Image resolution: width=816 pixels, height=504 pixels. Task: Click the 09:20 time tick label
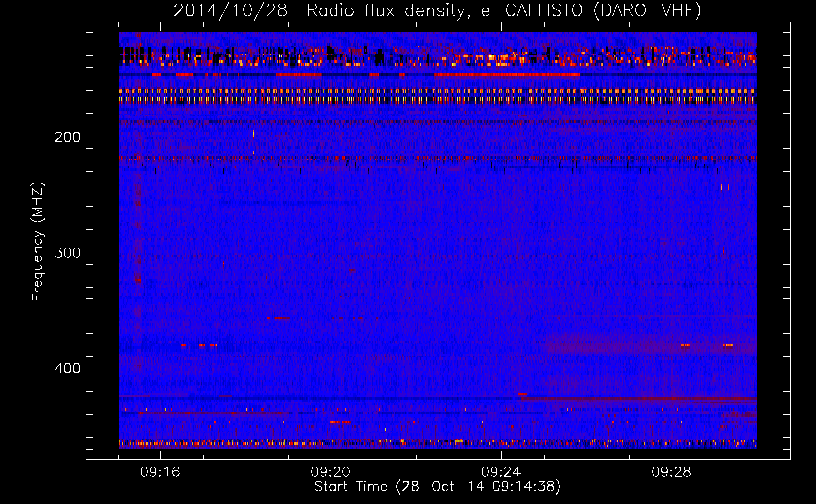click(331, 472)
